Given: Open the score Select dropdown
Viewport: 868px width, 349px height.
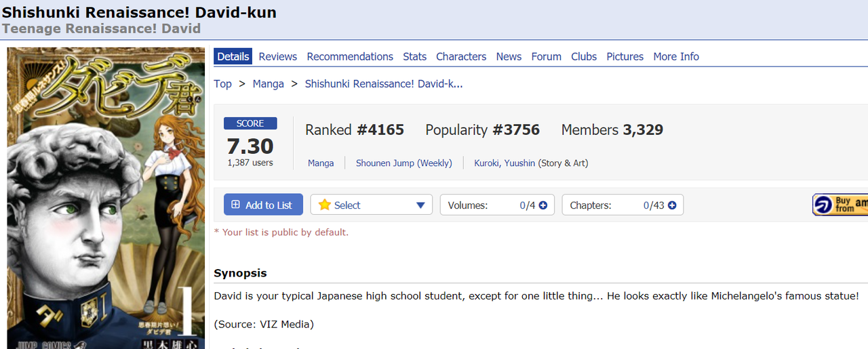Looking at the screenshot, I should point(372,205).
